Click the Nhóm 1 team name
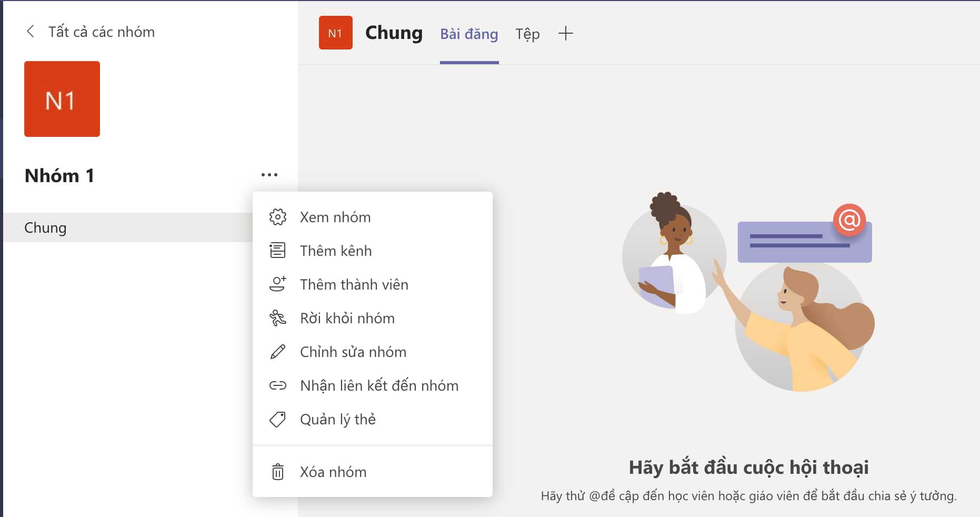 click(59, 175)
